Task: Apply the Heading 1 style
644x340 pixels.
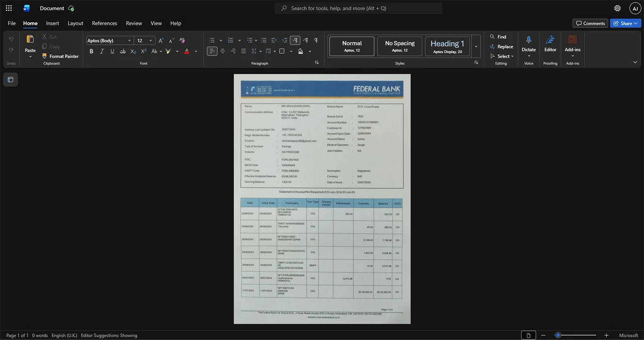Action: click(x=447, y=46)
